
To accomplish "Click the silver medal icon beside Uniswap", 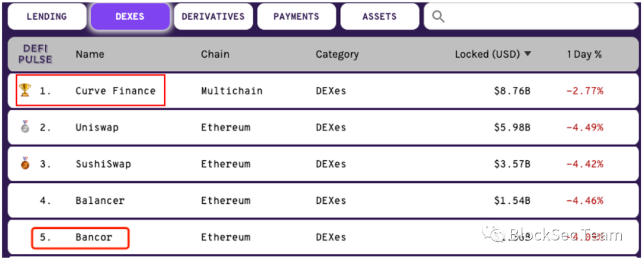I will point(26,126).
